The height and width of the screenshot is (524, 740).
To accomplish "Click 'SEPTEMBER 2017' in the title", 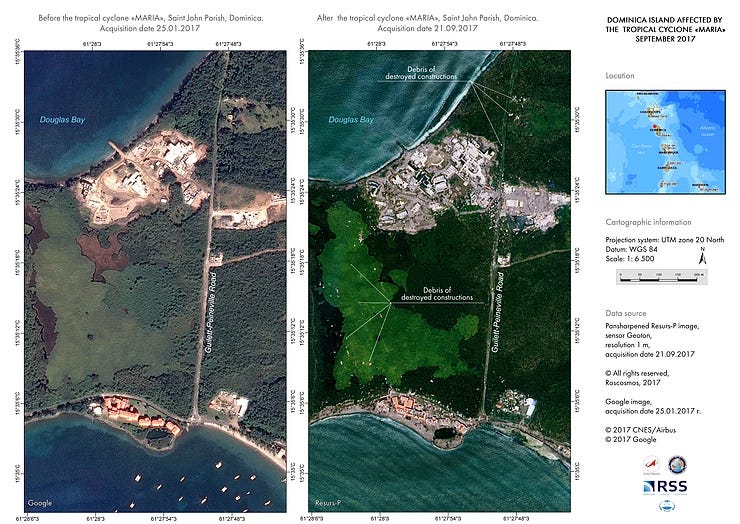I will (x=664, y=39).
